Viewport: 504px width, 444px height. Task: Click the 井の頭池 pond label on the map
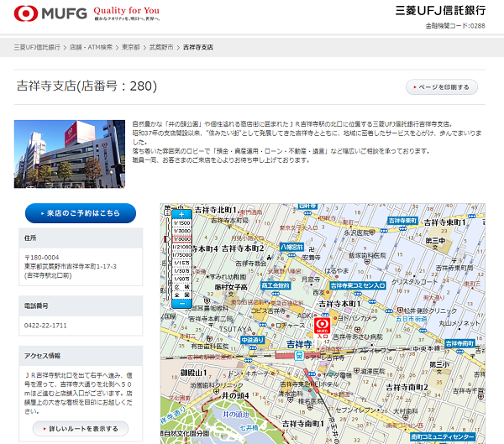(x=235, y=415)
